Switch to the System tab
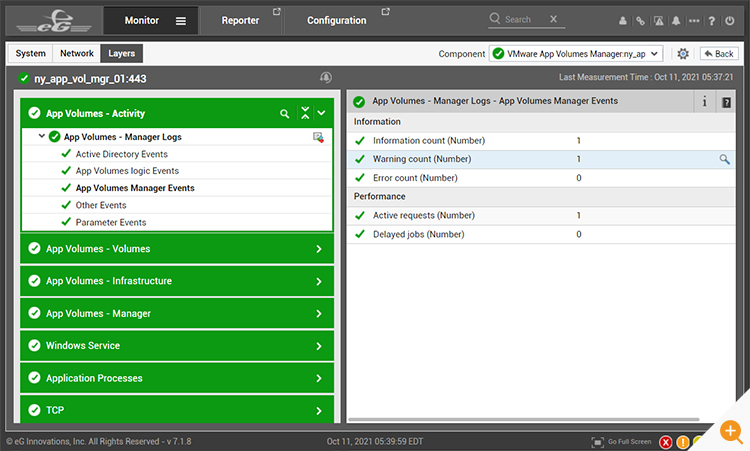The image size is (750, 451). (x=31, y=54)
